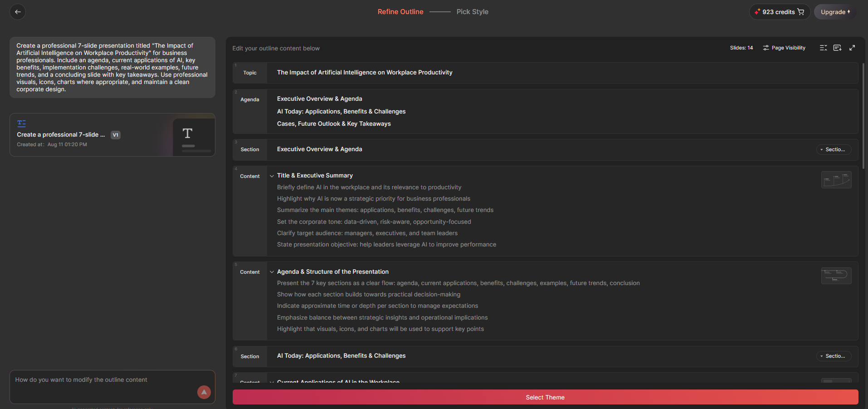Open the credits shopping cart

point(801,12)
